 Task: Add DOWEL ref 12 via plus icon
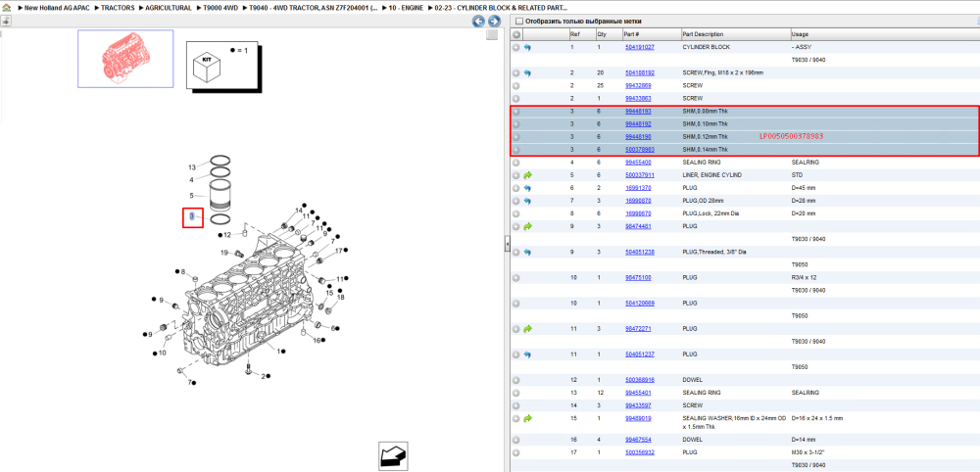(x=516, y=380)
